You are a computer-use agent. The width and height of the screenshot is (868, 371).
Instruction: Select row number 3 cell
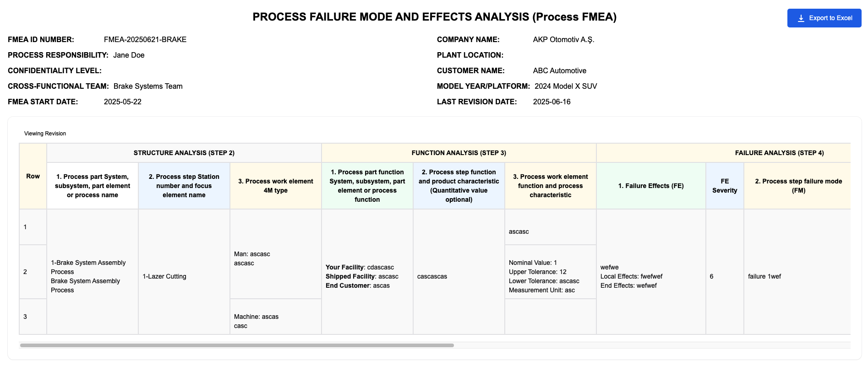tap(33, 317)
